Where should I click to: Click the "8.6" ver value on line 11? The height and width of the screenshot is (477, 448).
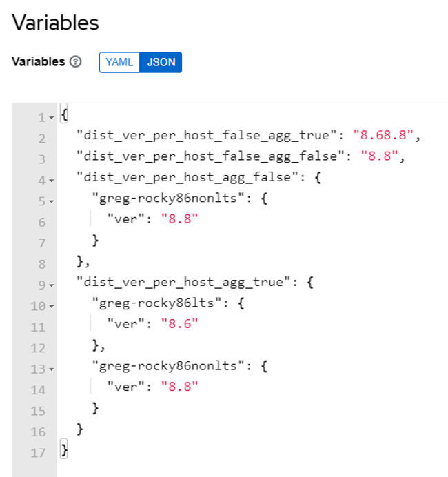179,323
